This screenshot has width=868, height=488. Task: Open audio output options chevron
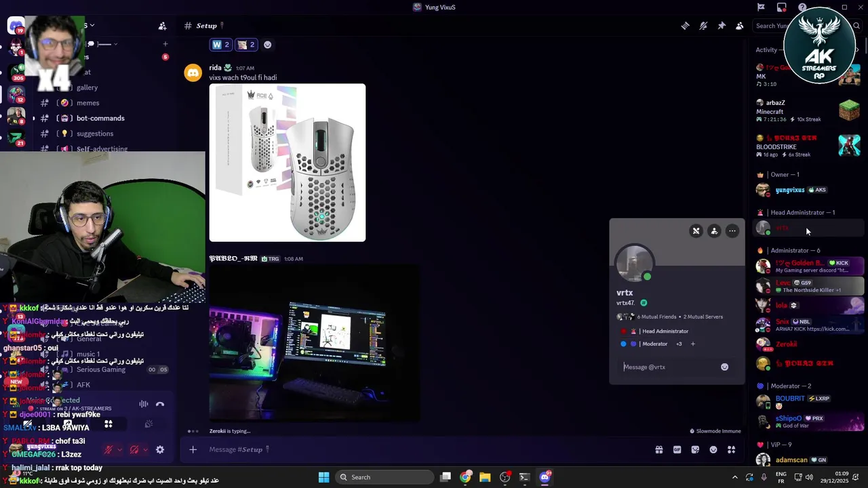coord(145,449)
